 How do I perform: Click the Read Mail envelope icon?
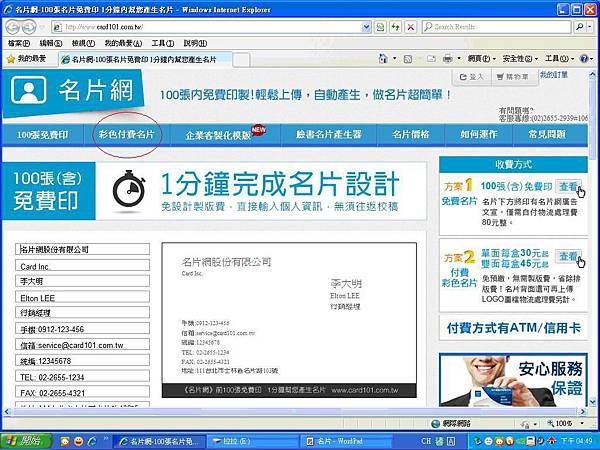(431, 59)
